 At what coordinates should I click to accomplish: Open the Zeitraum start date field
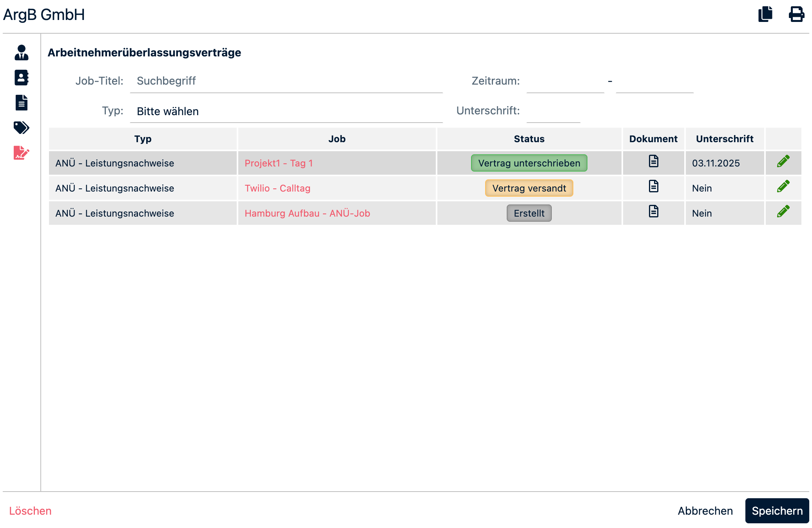[x=565, y=81]
